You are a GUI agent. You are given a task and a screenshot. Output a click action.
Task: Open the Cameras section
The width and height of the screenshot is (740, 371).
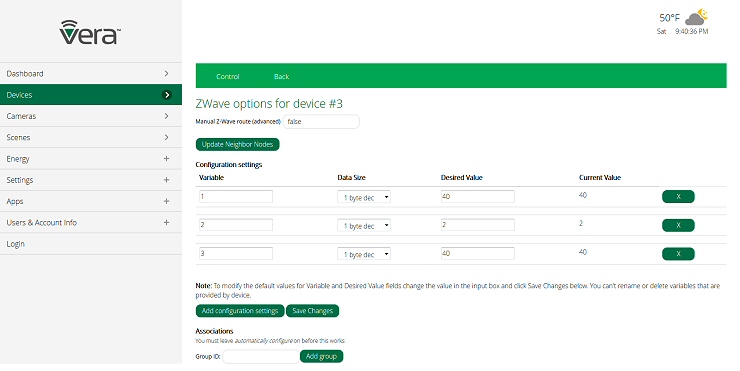(91, 116)
